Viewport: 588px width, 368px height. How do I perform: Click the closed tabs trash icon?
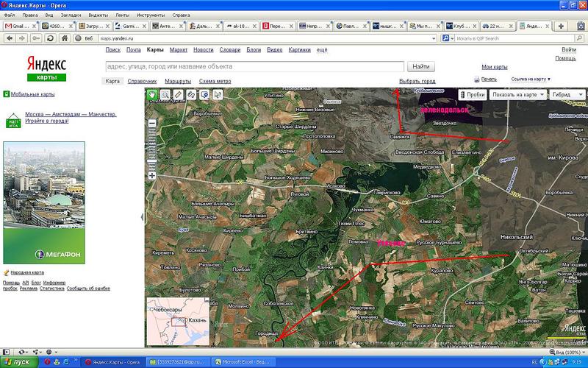[581, 26]
